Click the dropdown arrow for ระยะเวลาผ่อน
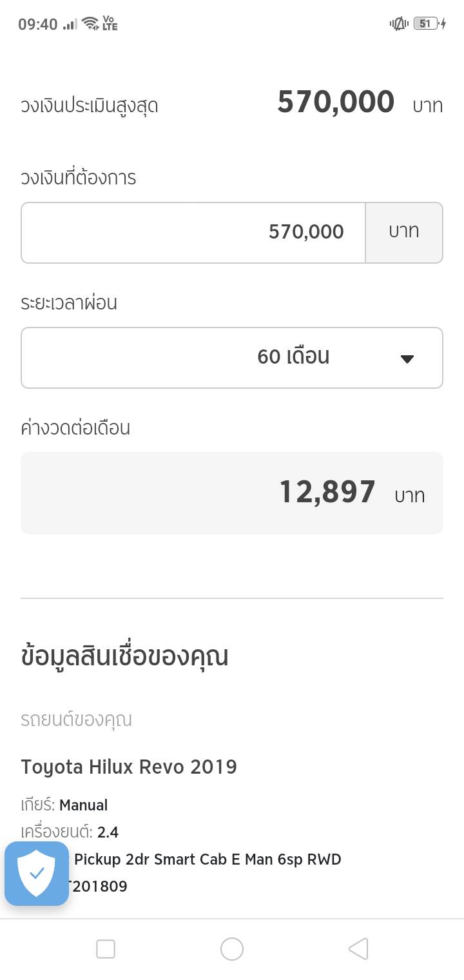The image size is (464, 980). pos(407,359)
